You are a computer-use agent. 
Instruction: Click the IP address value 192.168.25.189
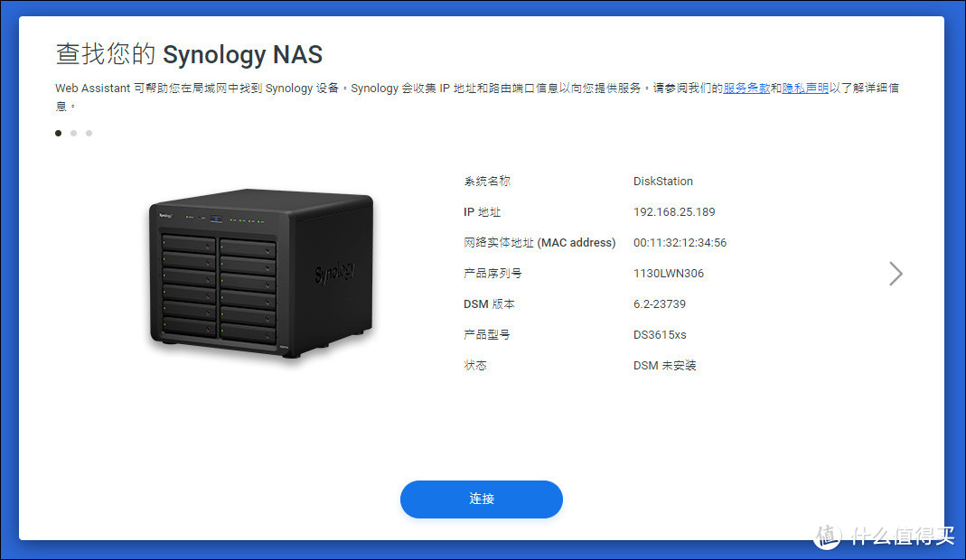tap(674, 212)
